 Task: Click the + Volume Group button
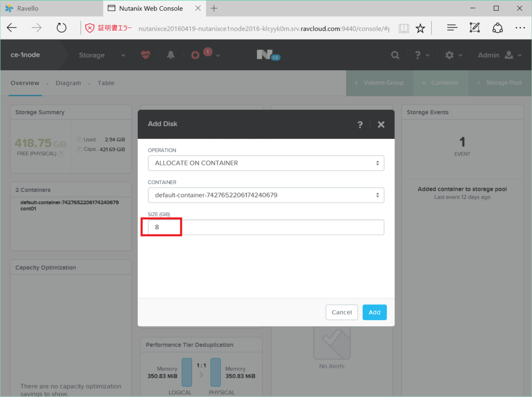[x=379, y=83]
